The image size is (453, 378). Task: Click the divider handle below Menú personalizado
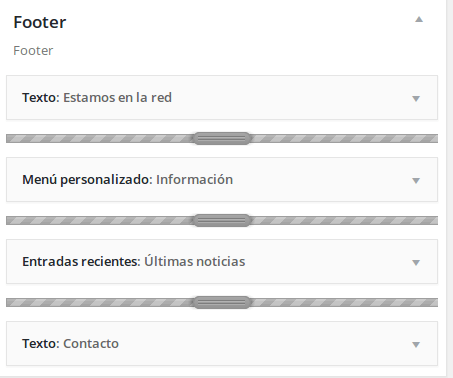(222, 220)
